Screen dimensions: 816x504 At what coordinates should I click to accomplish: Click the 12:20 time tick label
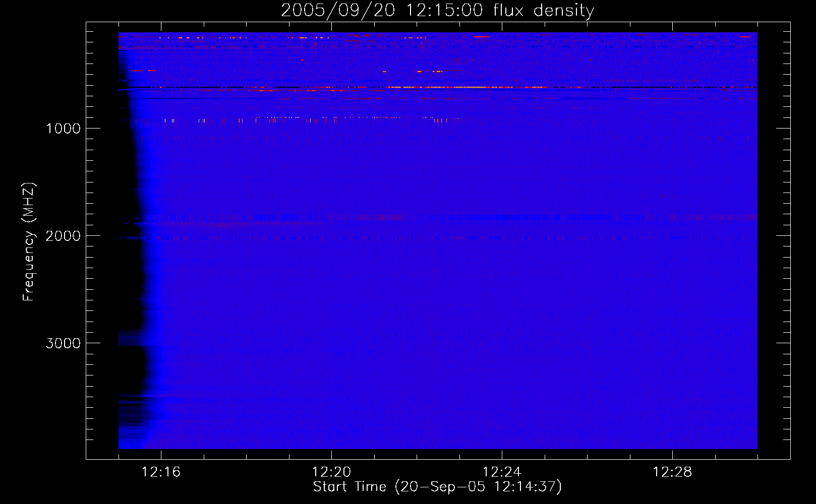331,472
